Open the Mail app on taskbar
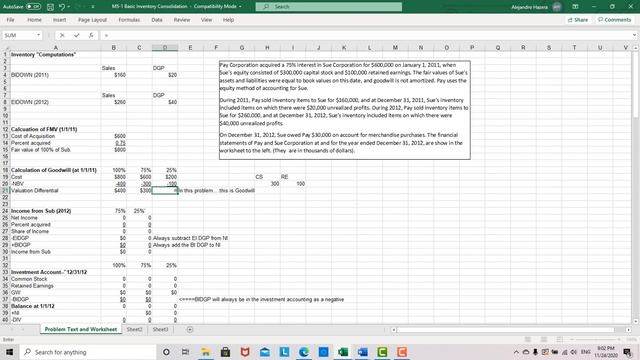 pyautogui.click(x=264, y=352)
